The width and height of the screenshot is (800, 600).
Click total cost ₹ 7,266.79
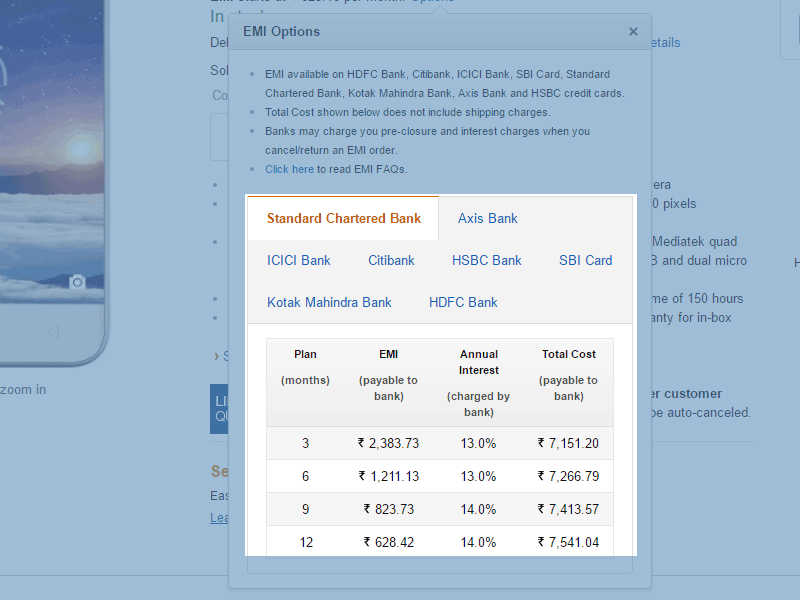click(x=568, y=476)
